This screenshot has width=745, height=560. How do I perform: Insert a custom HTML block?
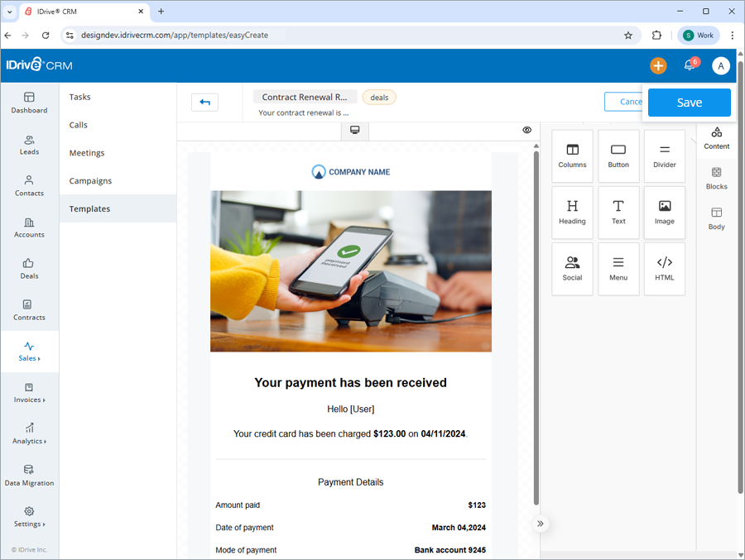(x=665, y=269)
